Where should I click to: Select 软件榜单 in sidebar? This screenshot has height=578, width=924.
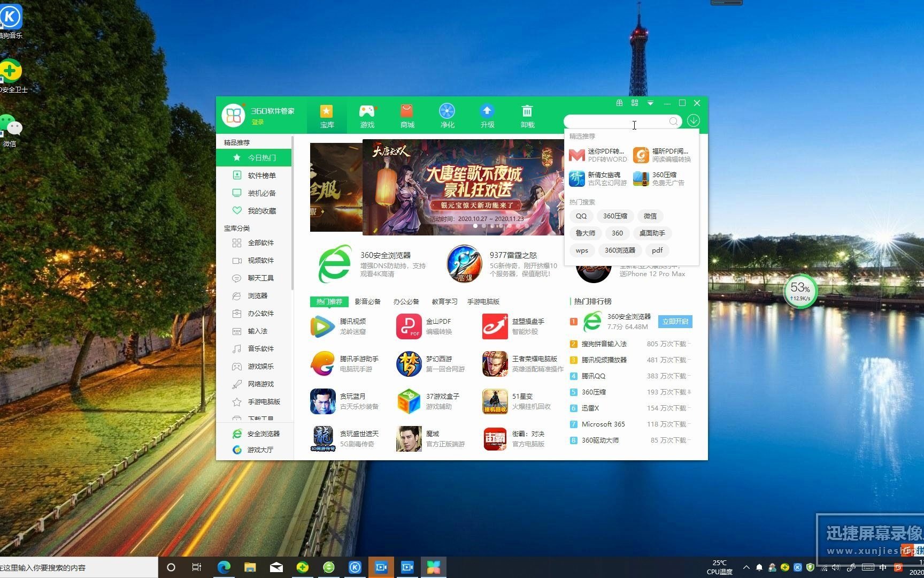(254, 176)
